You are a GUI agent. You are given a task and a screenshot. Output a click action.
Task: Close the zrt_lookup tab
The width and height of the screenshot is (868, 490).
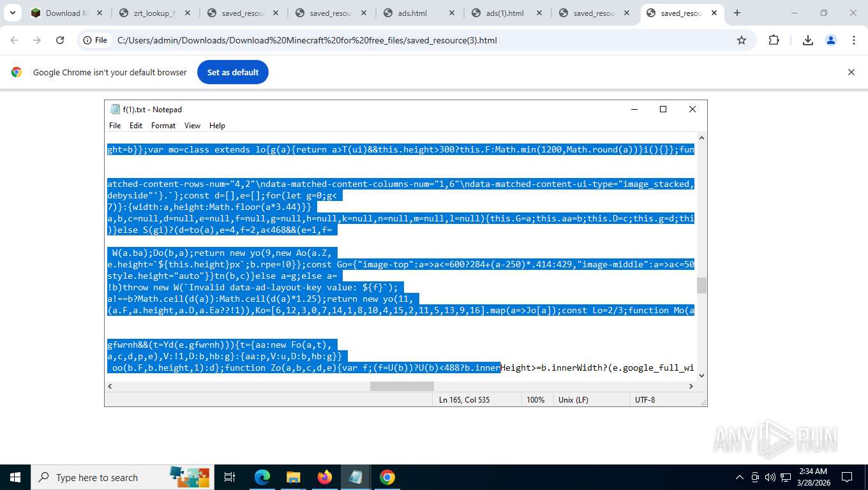(188, 13)
